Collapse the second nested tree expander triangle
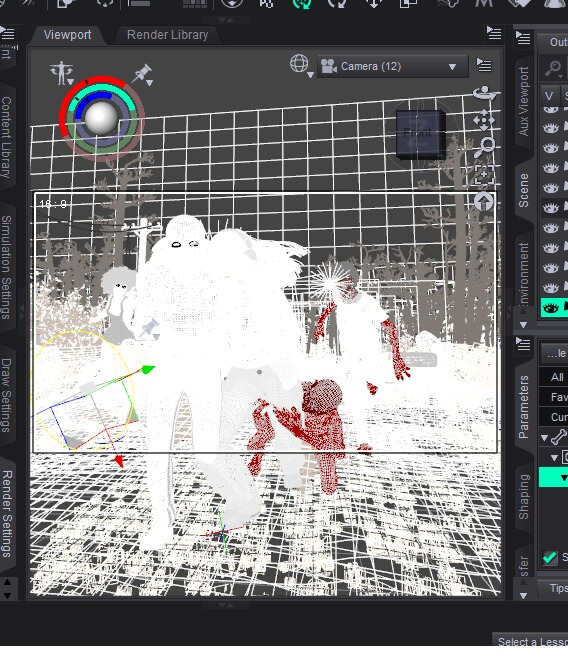568x661 pixels. pyautogui.click(x=555, y=457)
